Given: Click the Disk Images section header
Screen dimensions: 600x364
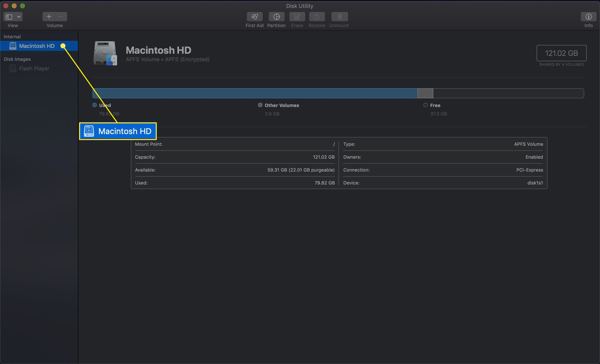Looking at the screenshot, I should tap(17, 59).
